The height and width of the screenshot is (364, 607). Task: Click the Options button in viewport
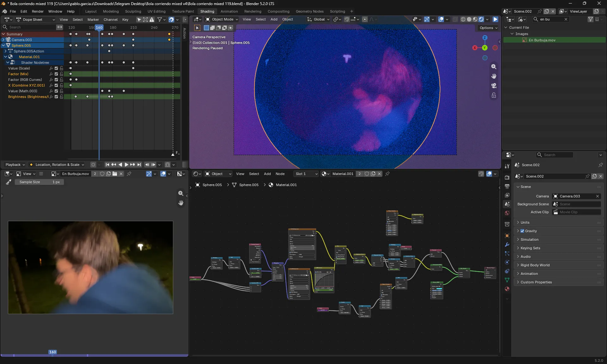pos(488,28)
